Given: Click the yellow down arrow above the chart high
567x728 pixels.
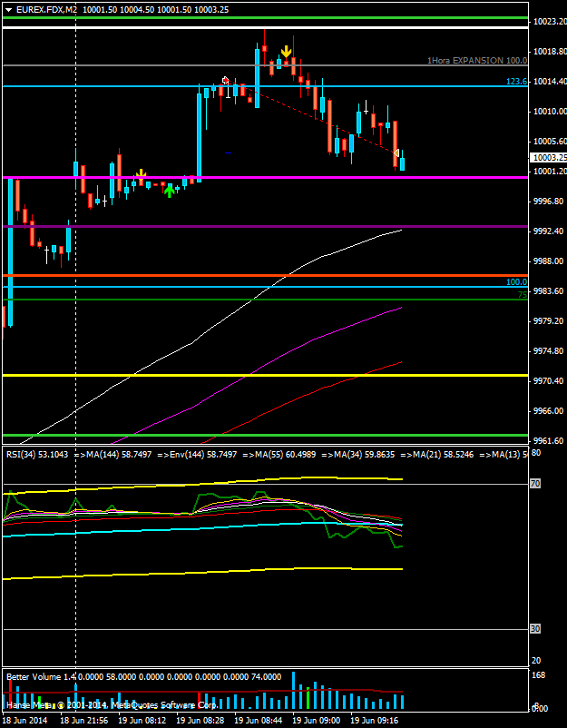Looking at the screenshot, I should (287, 52).
